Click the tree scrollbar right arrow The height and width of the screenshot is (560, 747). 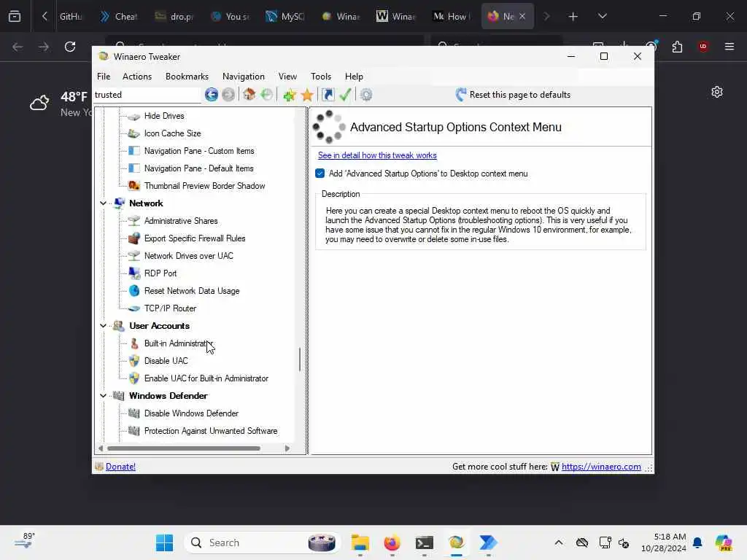tap(287, 448)
